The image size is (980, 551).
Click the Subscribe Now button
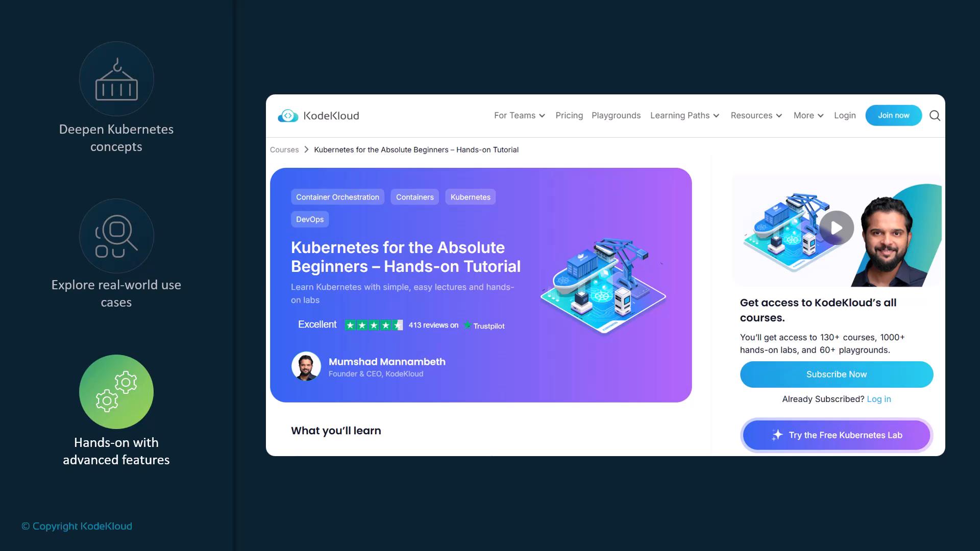837,374
